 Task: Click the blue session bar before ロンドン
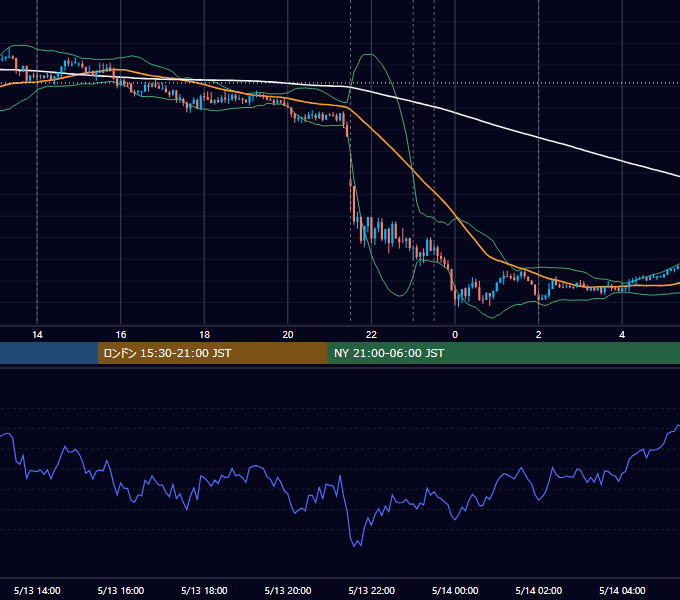coord(49,353)
